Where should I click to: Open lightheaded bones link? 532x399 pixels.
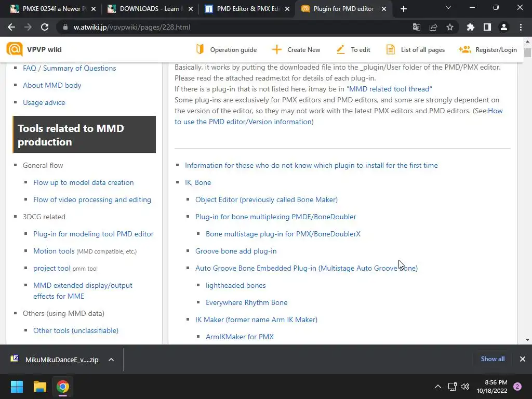tap(235, 285)
